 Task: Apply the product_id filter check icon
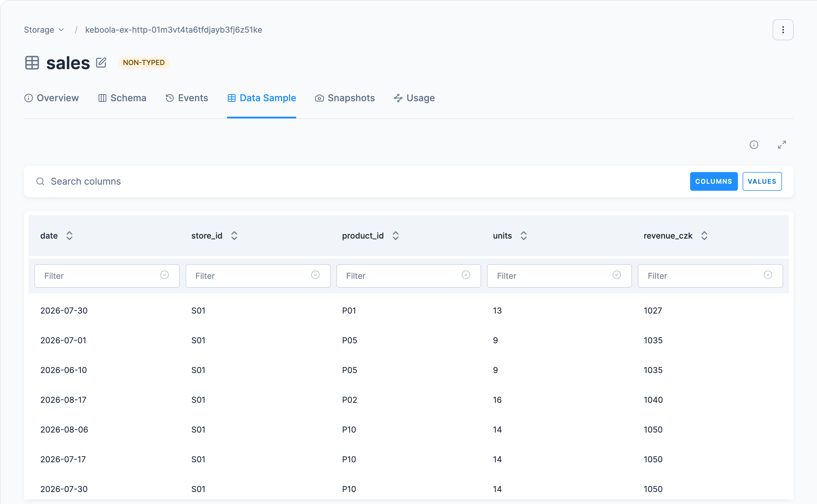tap(466, 275)
